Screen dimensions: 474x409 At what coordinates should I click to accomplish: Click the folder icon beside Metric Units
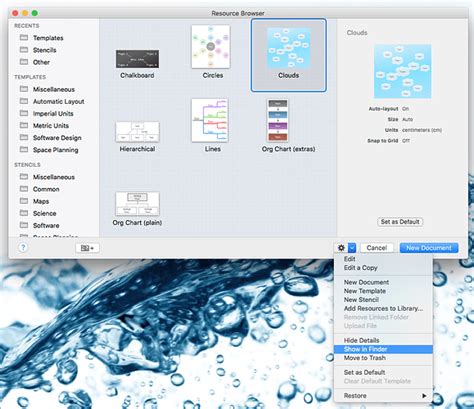[24, 125]
